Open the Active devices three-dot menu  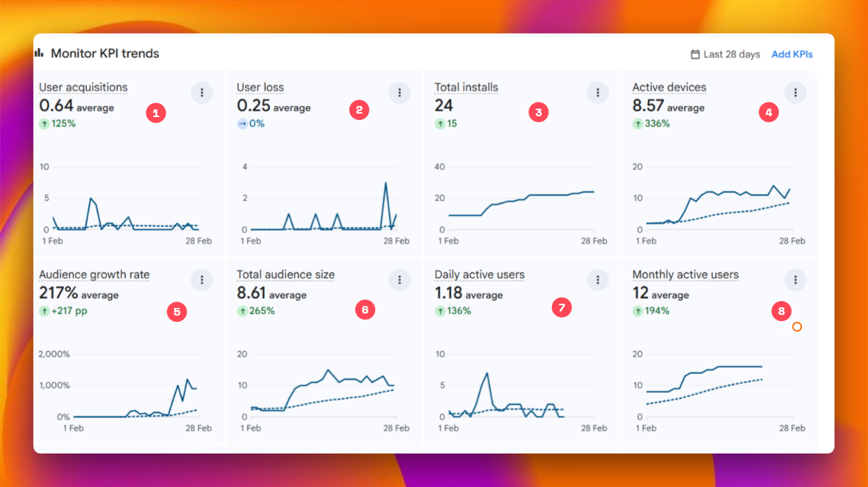[795, 92]
